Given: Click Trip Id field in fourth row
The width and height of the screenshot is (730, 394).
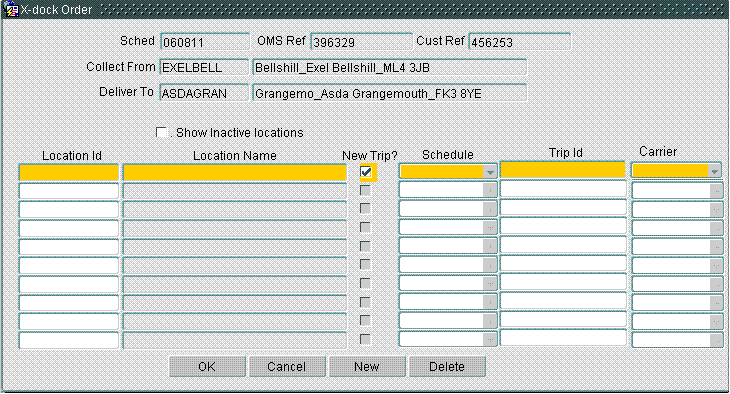Looking at the screenshot, I should point(563,226).
